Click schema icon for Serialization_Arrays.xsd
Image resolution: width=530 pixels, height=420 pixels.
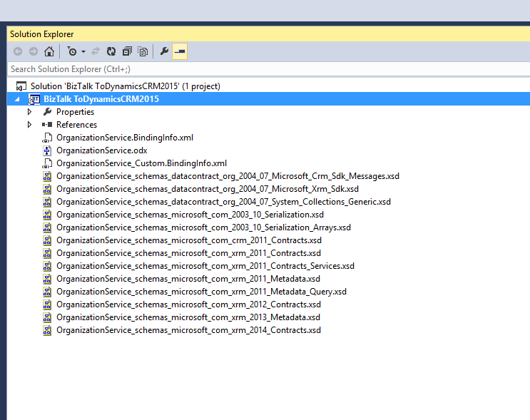(47, 227)
